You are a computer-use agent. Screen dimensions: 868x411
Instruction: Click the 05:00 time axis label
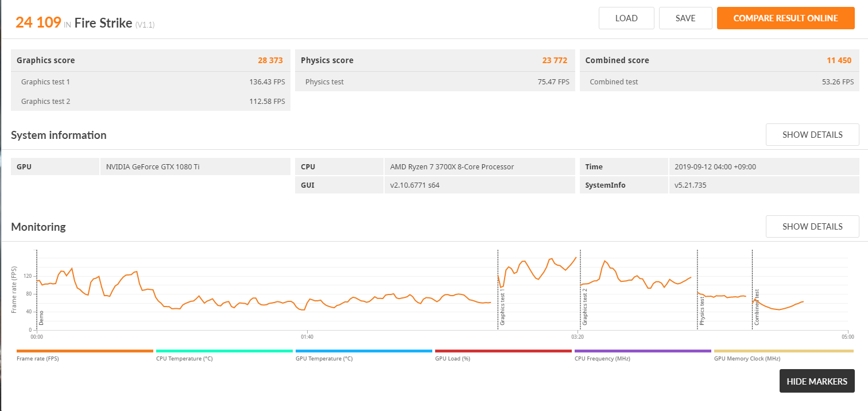pos(847,336)
